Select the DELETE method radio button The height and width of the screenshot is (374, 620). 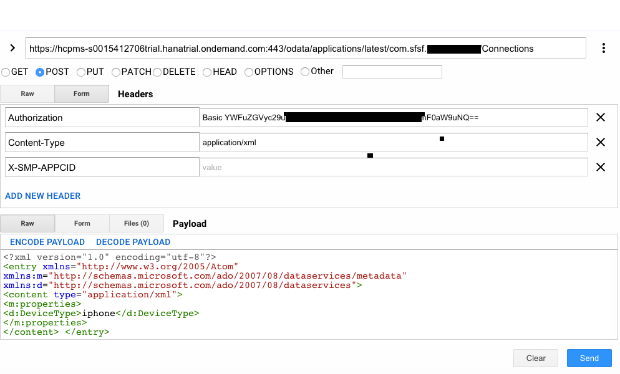157,72
